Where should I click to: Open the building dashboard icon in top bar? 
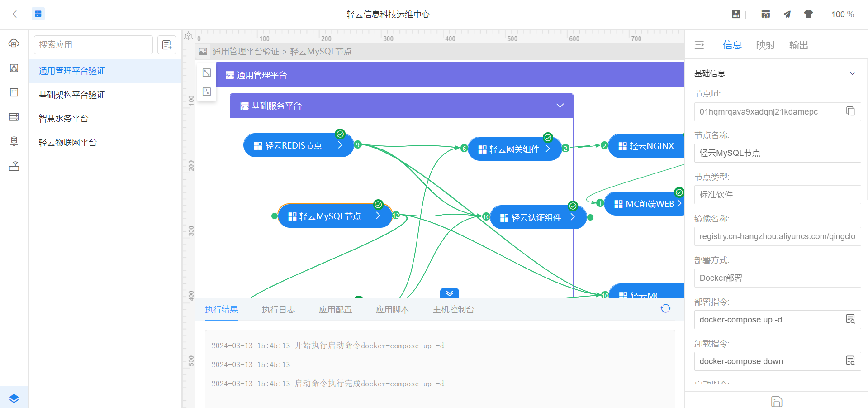click(736, 14)
